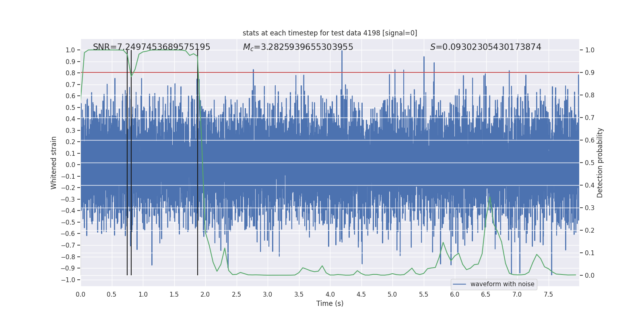Select the SNR value annotation text
The width and height of the screenshot is (644, 322).
click(151, 47)
